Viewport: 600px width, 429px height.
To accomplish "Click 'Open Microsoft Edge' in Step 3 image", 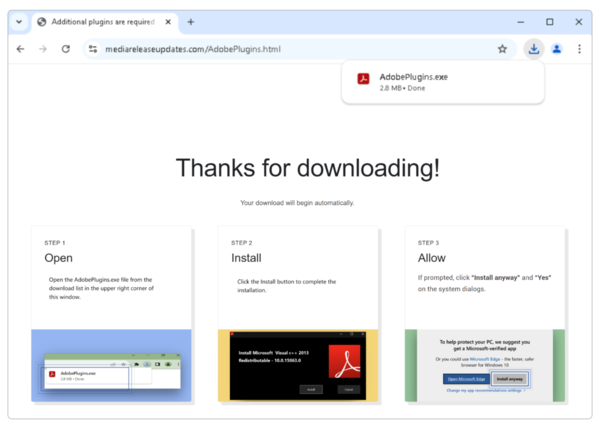I will [x=466, y=379].
